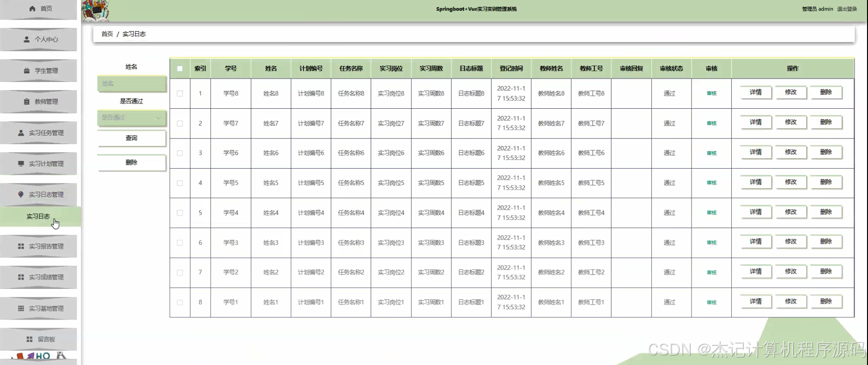
Task: Click cell 教师工号2 in table
Action: pyautogui.click(x=591, y=272)
